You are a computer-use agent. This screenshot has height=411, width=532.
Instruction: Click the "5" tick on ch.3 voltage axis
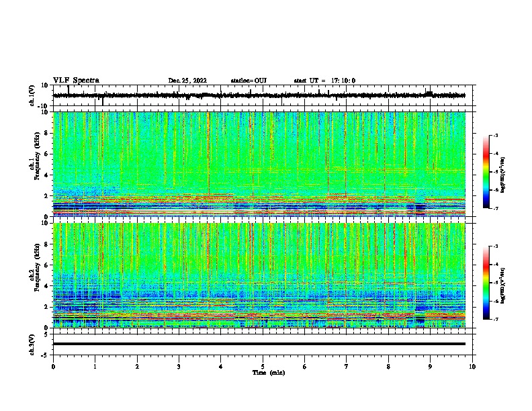click(46, 334)
